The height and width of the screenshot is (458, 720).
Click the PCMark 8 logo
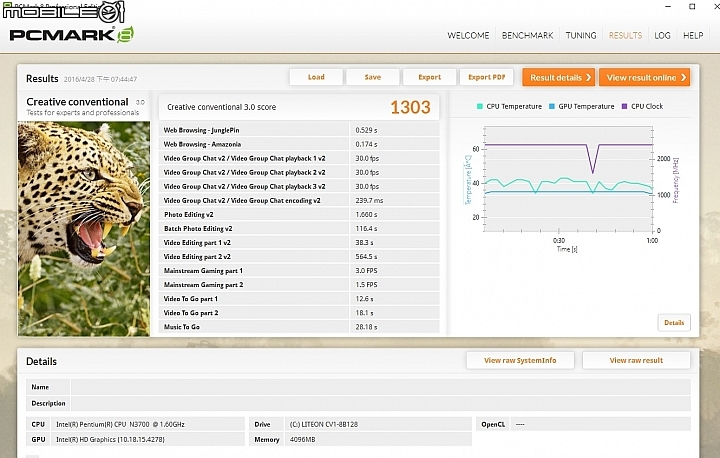[x=71, y=34]
